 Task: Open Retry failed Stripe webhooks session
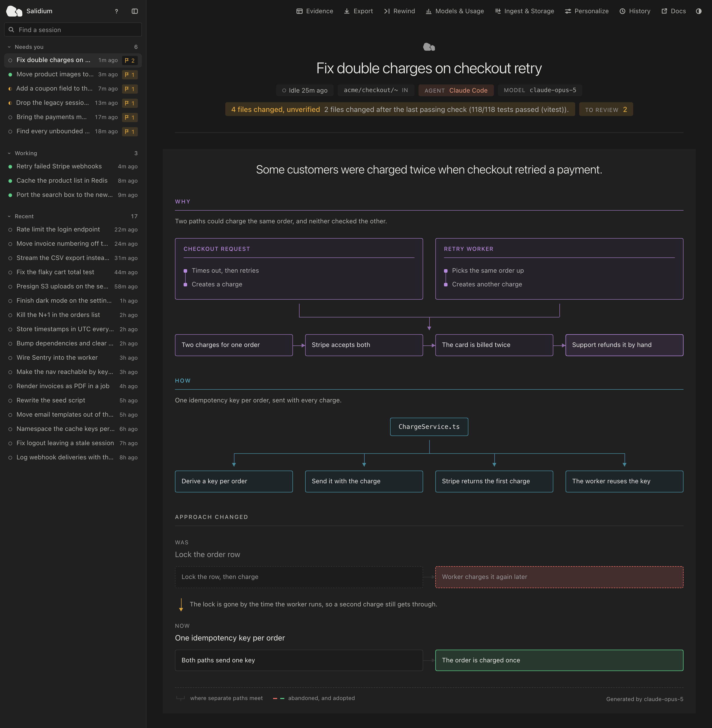(x=73, y=166)
